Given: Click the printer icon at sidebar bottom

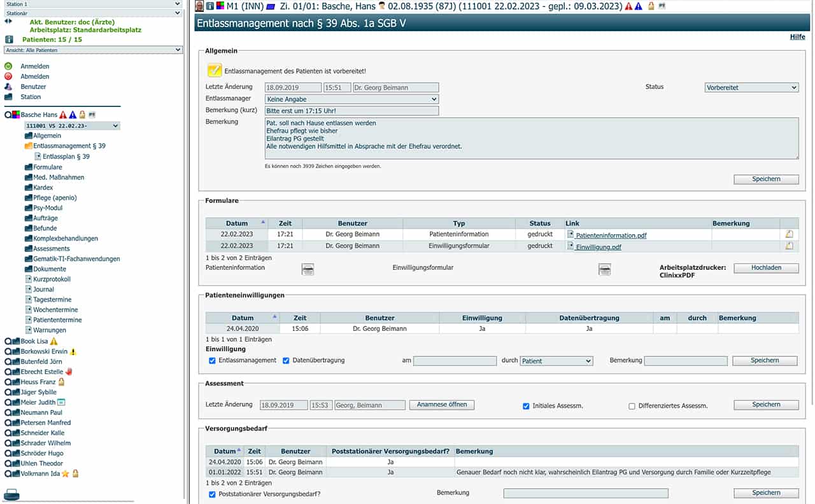Looking at the screenshot, I should 12,494.
